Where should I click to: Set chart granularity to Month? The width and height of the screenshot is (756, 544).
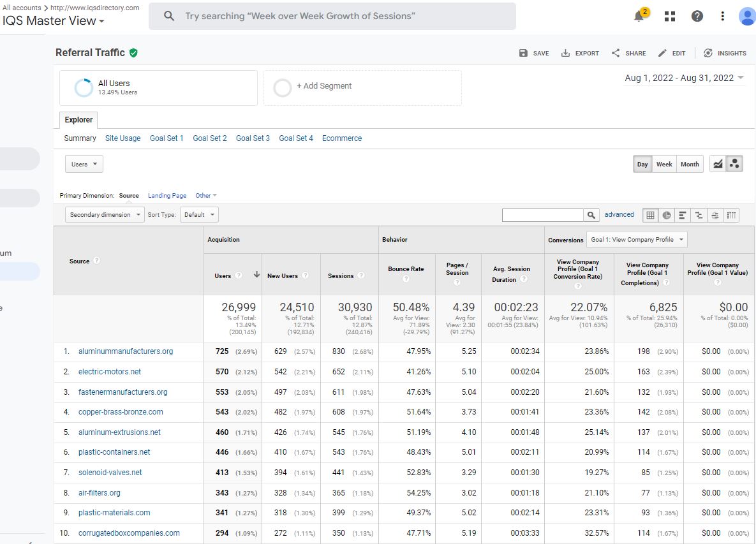click(x=690, y=164)
